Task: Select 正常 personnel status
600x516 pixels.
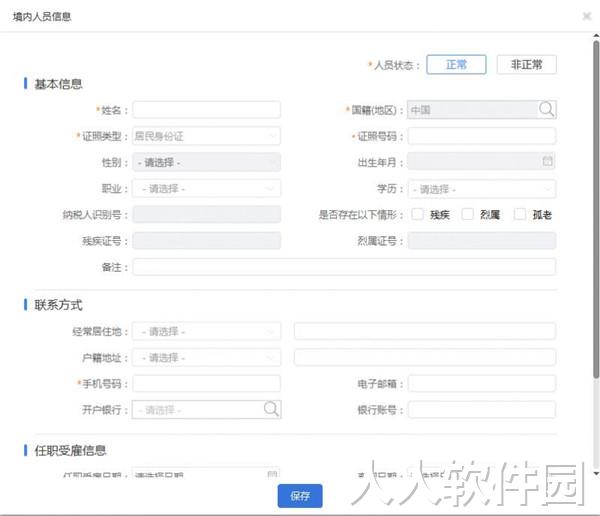Action: tap(456, 64)
